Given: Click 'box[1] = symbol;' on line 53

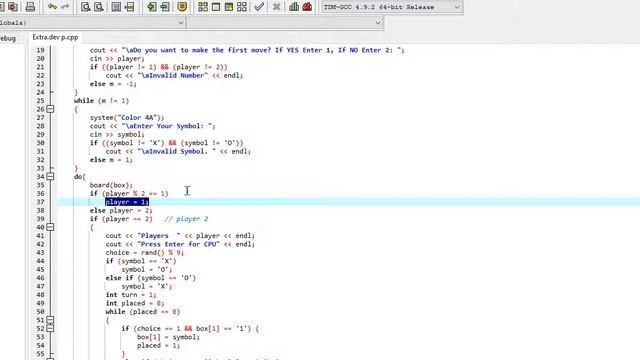Looking at the screenshot, I should pos(168,337).
